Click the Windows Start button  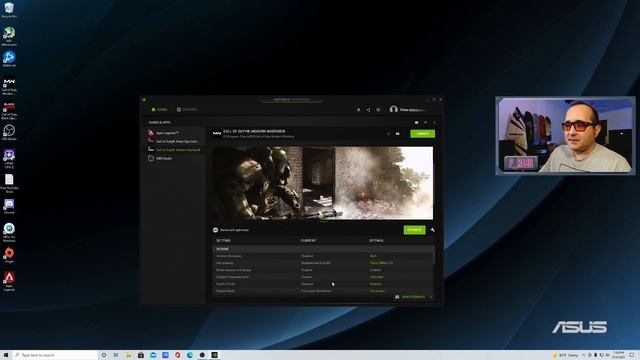6,355
